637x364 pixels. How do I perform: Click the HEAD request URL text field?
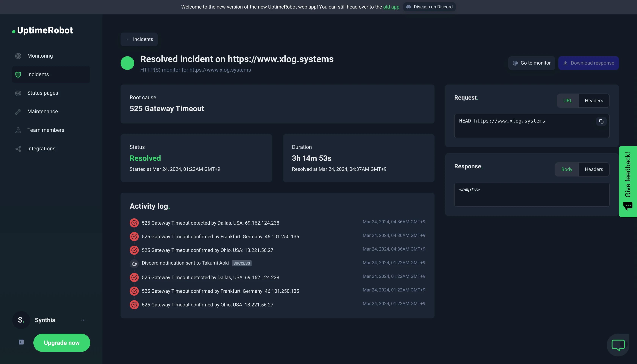coord(532,126)
